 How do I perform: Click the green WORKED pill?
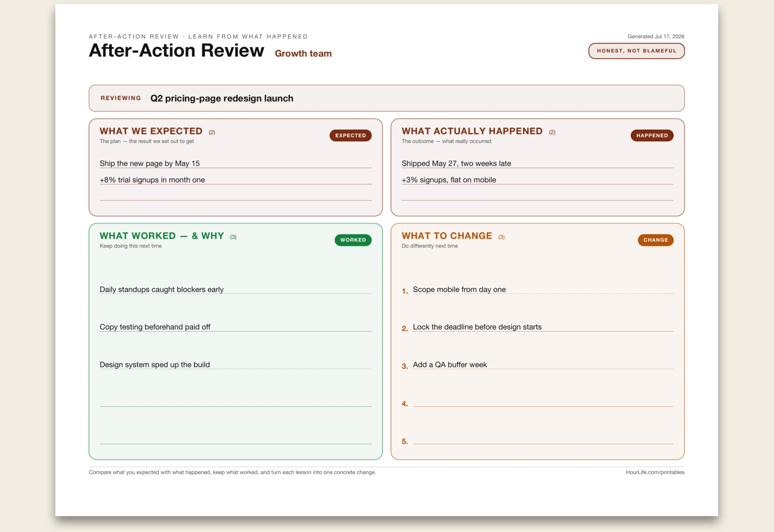353,240
